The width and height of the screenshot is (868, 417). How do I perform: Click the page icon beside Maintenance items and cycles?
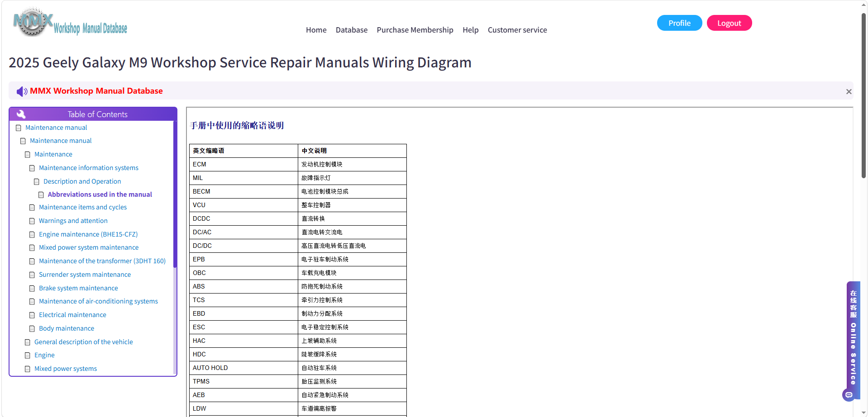(32, 208)
